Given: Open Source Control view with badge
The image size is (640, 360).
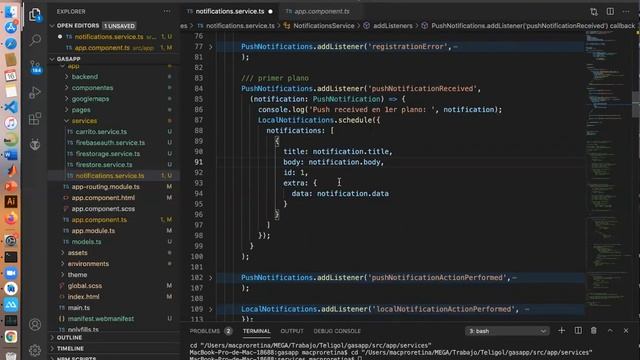Looking at the screenshot, I should coord(35,67).
